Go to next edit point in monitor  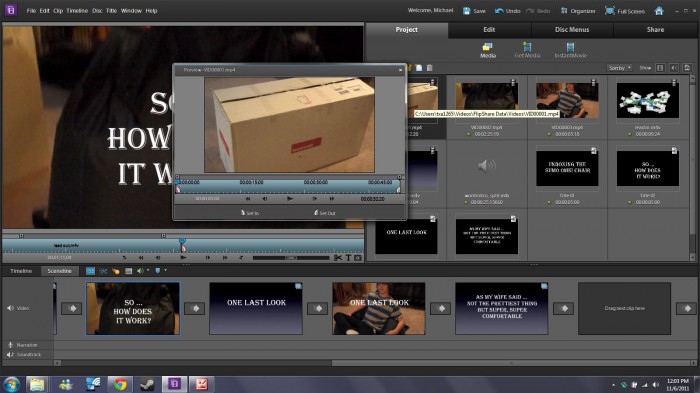click(x=225, y=258)
